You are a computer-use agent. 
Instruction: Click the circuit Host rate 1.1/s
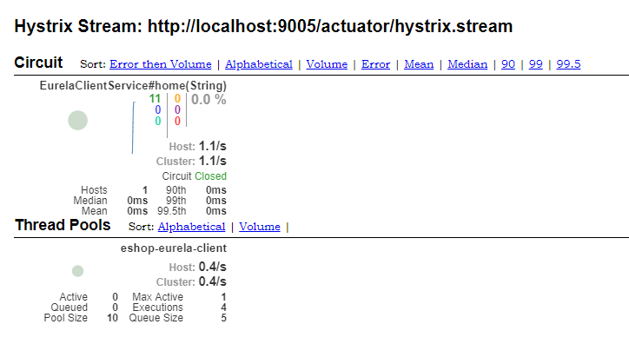[x=212, y=146]
